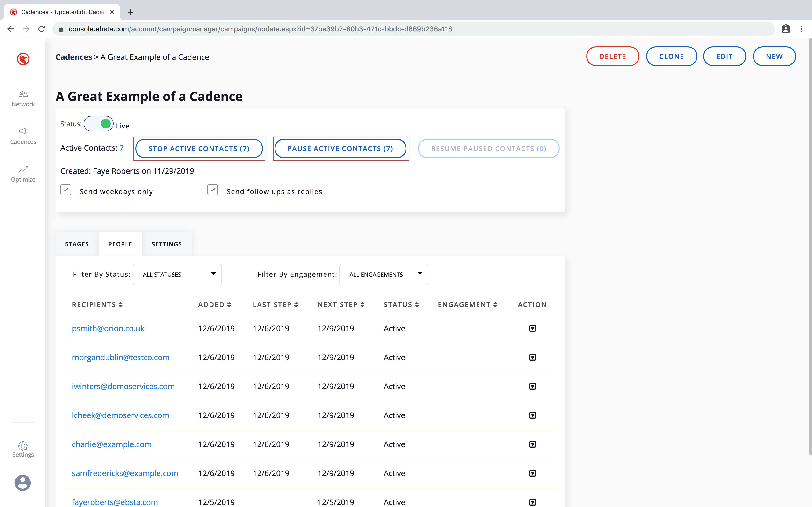Go to Cadences megaphone icon
Image resolution: width=812 pixels, height=507 pixels.
click(x=23, y=131)
